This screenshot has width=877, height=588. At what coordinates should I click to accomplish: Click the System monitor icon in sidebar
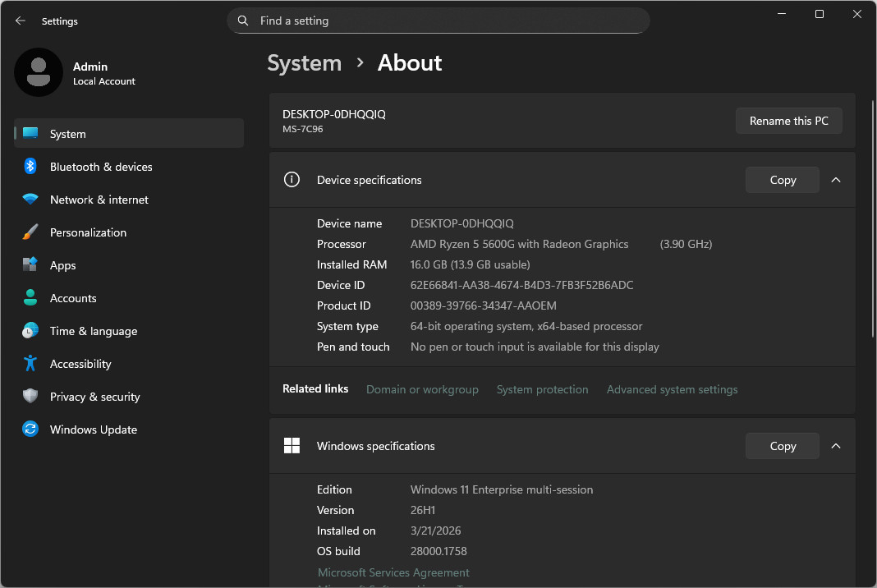coord(30,133)
